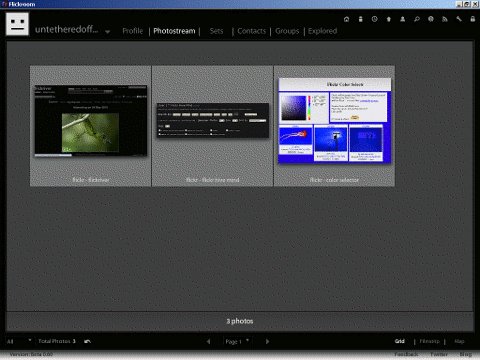Image resolution: width=480 pixels, height=360 pixels.
Task: Click the 'Version: Beta' status text
Action: tap(31, 354)
